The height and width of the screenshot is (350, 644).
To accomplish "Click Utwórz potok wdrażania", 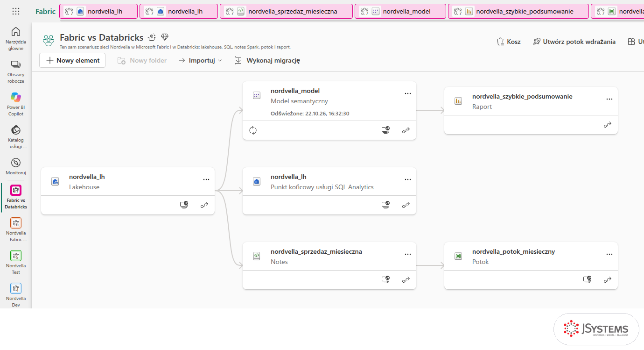I will [x=574, y=42].
